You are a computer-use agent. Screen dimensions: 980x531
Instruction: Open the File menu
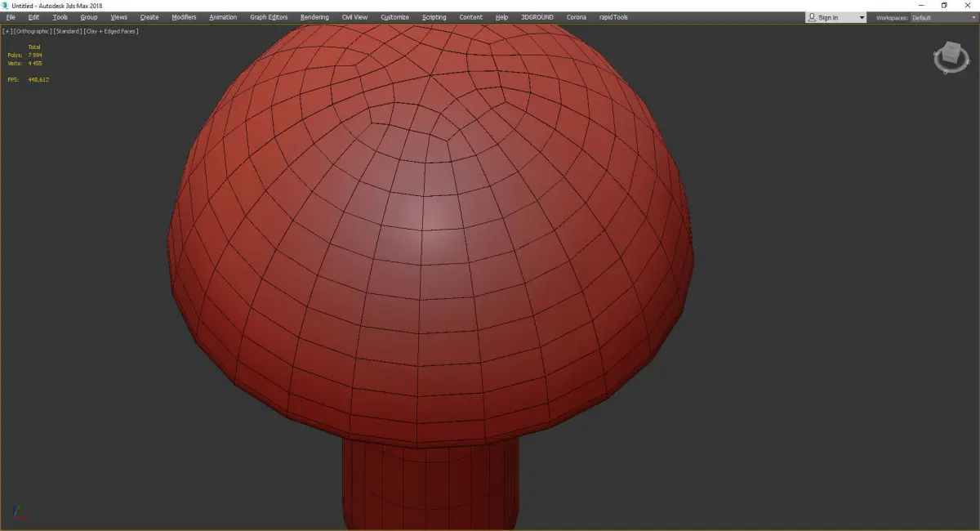[11, 17]
